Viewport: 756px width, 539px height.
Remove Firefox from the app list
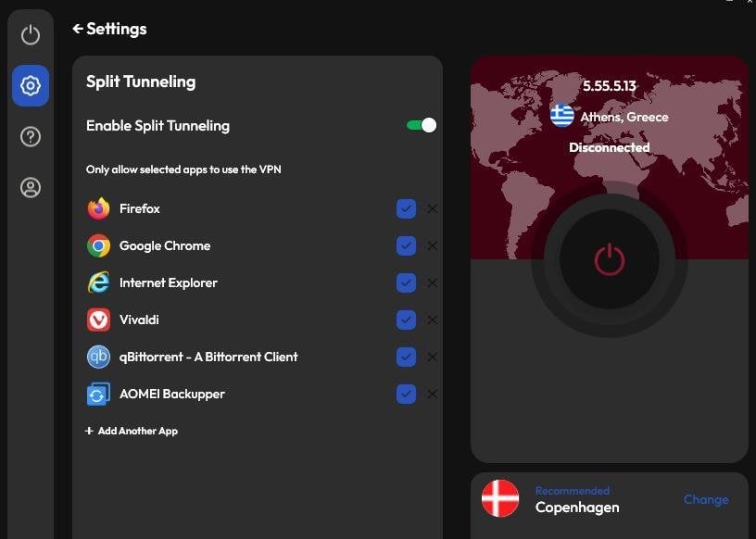coord(433,208)
